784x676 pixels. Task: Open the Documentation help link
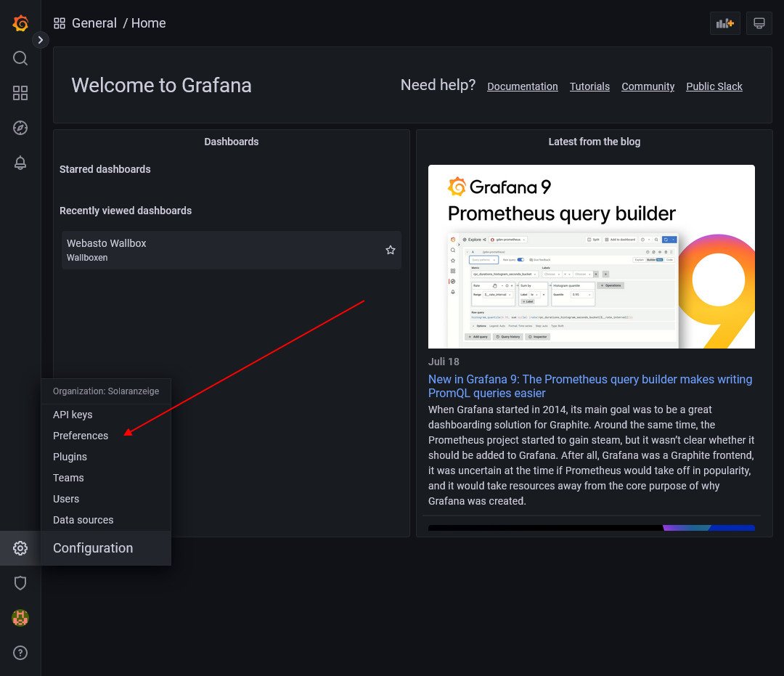522,86
